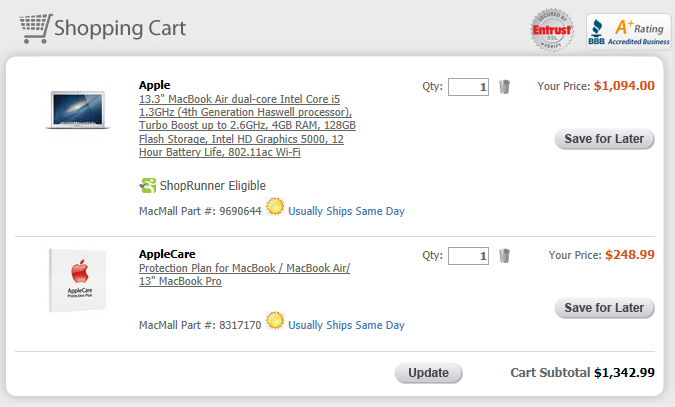Viewport: 675px width, 407px height.
Task: Click the 'ShopRunner Eligible' text
Action: click(213, 186)
